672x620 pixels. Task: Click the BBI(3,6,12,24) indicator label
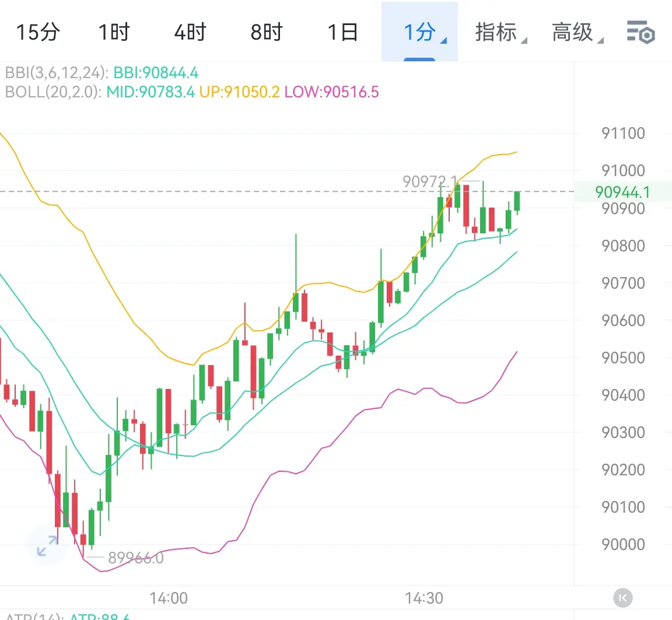pos(57,73)
